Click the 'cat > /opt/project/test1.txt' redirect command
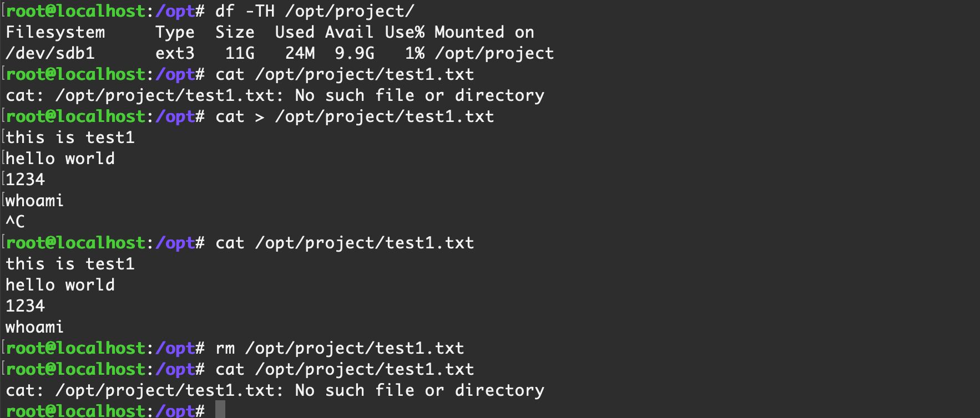The image size is (980, 418). pyautogui.click(x=354, y=116)
